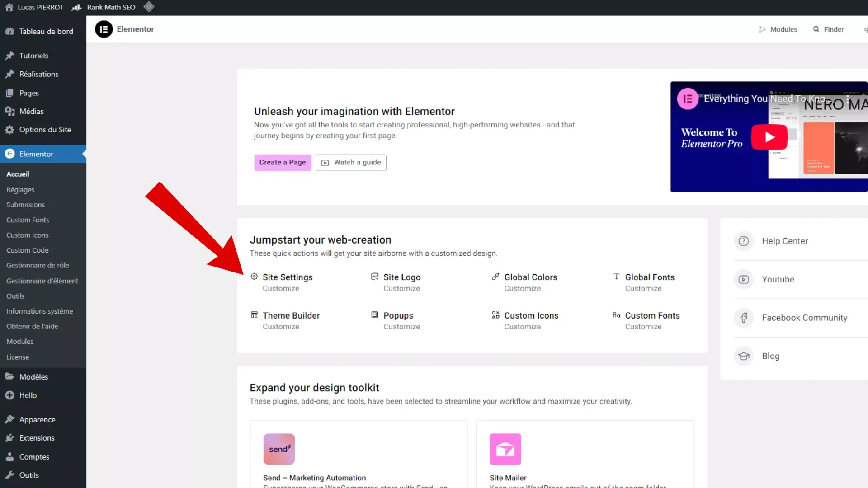Click the diamond icon in admin bar
Image resolution: width=868 pixels, height=488 pixels.
(x=149, y=7)
